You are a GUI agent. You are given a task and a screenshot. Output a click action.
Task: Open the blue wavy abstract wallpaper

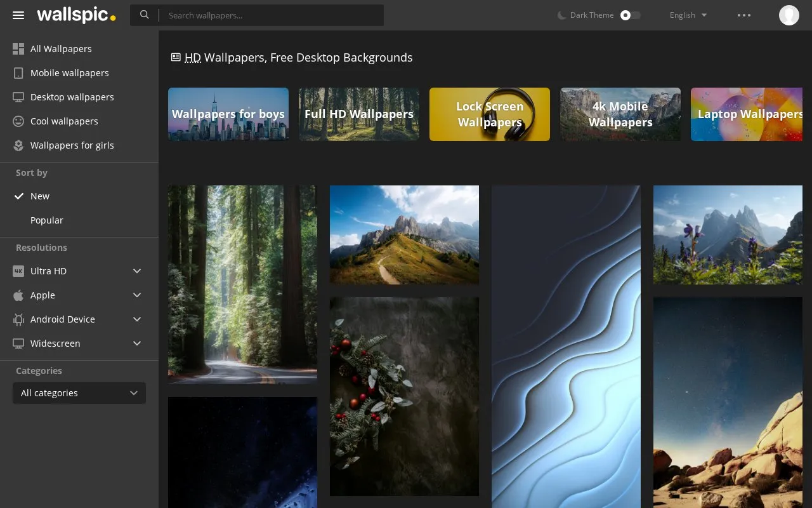[x=566, y=347]
